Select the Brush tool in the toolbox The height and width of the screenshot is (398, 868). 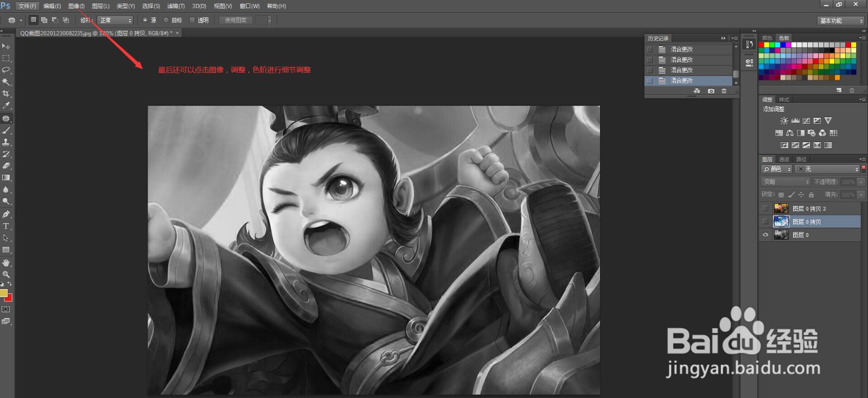pos(6,130)
